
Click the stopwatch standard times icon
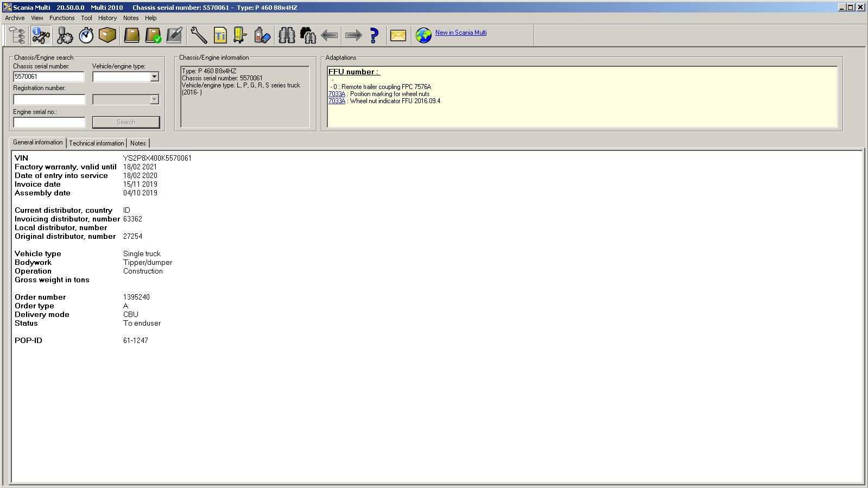click(x=86, y=36)
